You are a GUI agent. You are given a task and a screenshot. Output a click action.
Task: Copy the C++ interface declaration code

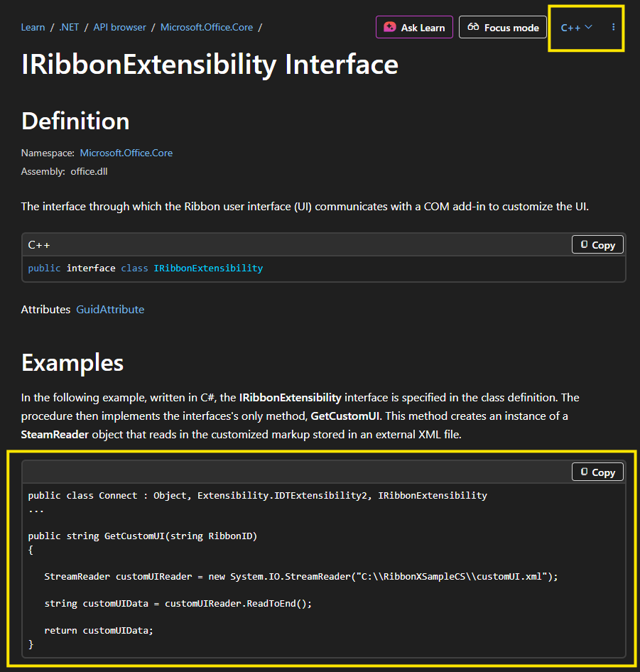coord(597,245)
